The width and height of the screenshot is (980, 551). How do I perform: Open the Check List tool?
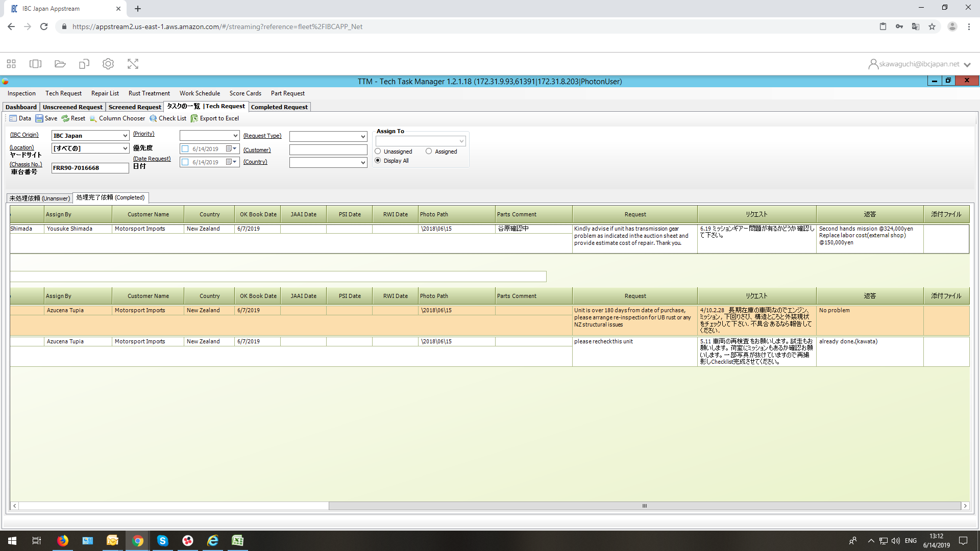168,118
